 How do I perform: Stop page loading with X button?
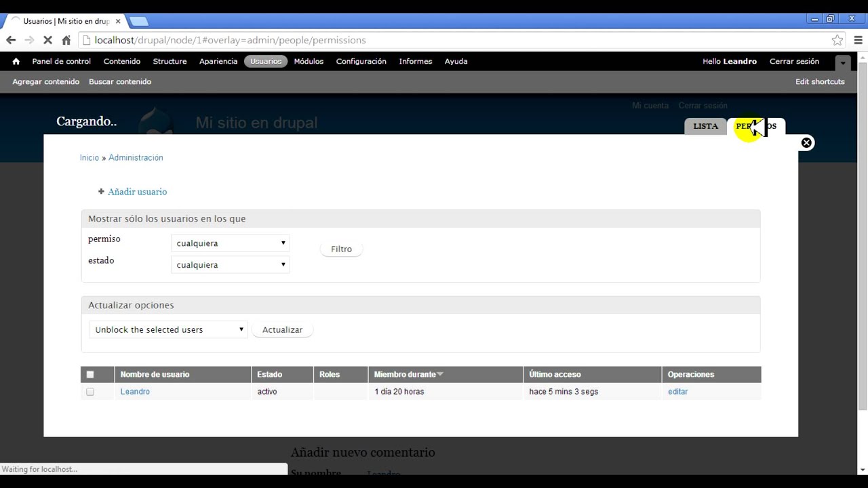coord(47,40)
